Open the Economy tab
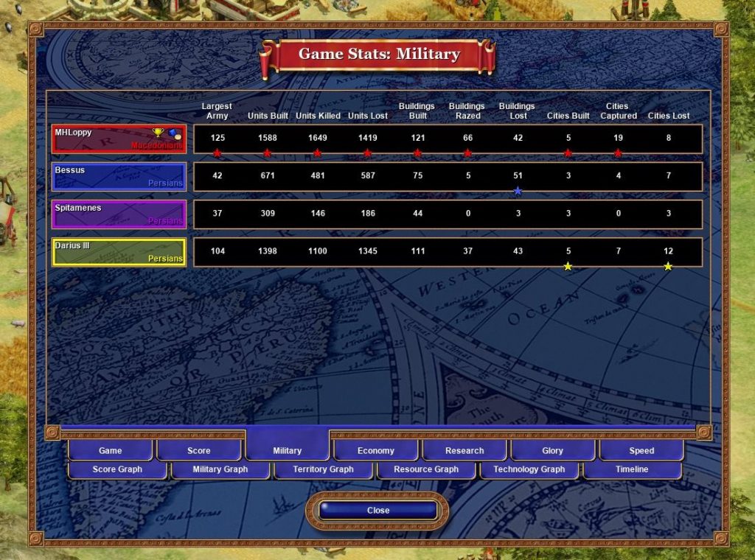This screenshot has width=755, height=560. click(x=375, y=450)
